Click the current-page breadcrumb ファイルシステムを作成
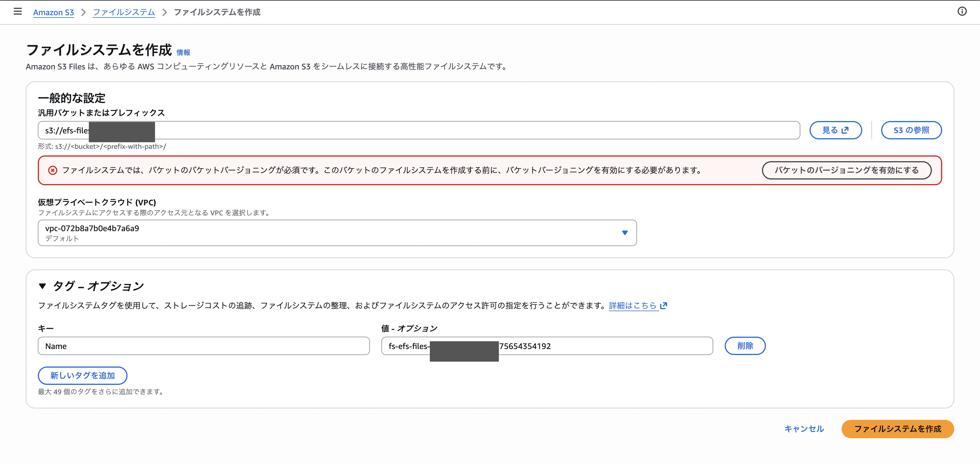This screenshot has height=464, width=980. click(217, 12)
